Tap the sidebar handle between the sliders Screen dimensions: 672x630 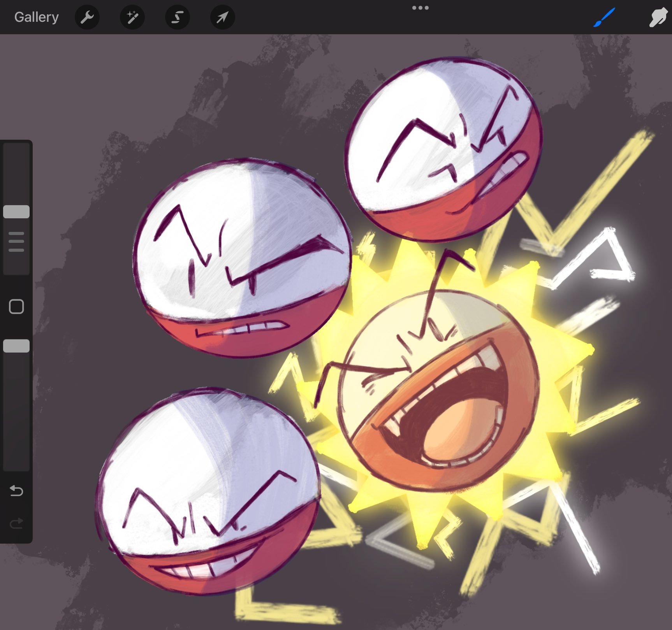16,240
